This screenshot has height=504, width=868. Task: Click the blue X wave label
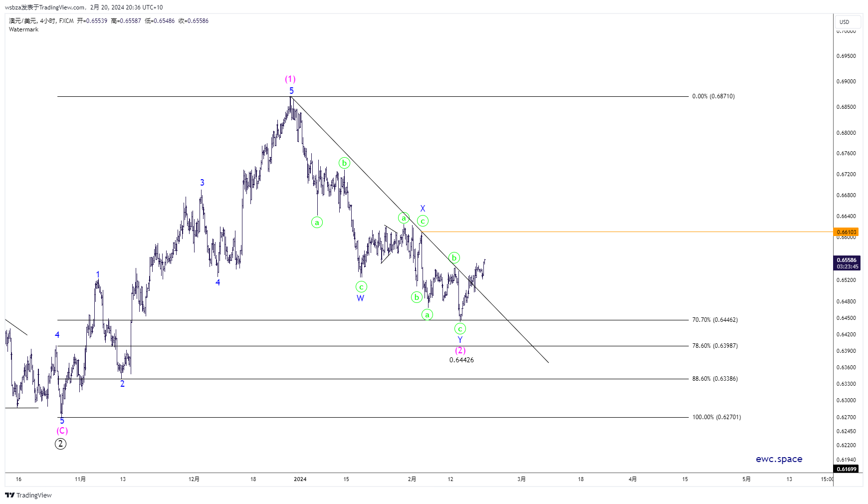tap(423, 209)
